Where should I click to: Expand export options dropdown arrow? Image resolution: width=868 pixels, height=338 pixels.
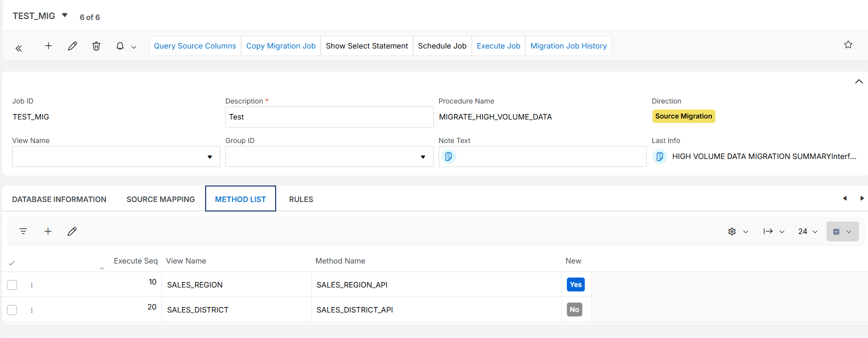point(782,232)
